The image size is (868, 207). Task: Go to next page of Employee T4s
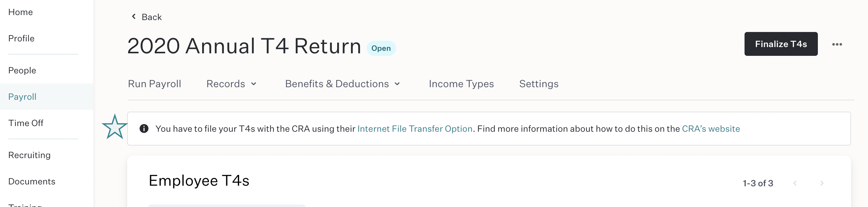click(822, 183)
